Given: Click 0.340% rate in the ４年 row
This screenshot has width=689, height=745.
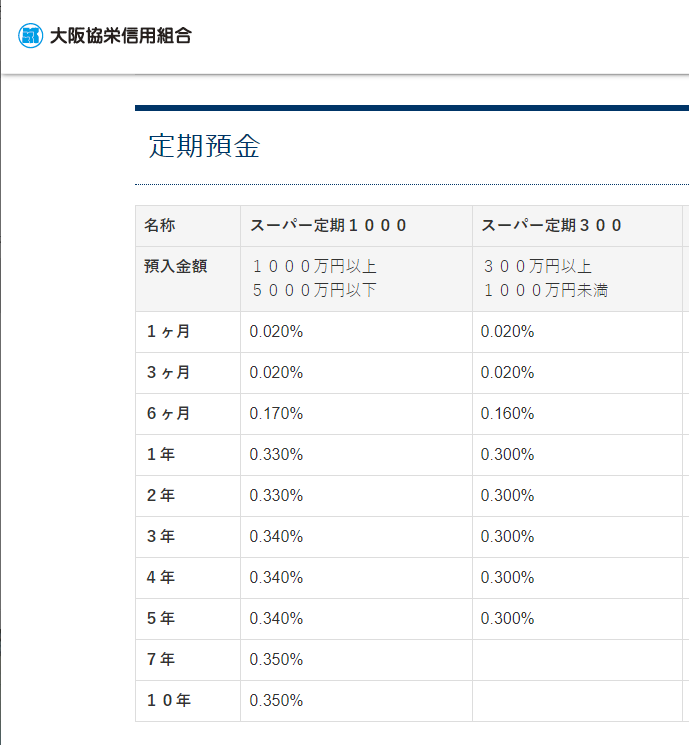Looking at the screenshot, I should tap(276, 577).
